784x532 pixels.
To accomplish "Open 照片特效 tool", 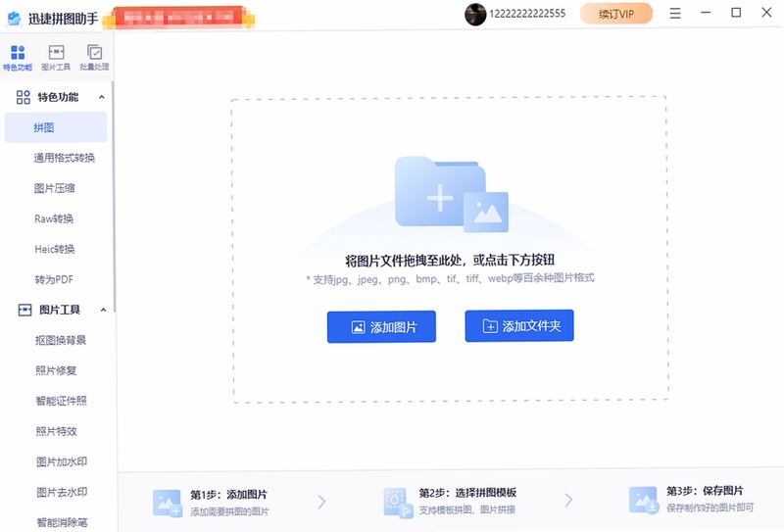I will tap(57, 431).
